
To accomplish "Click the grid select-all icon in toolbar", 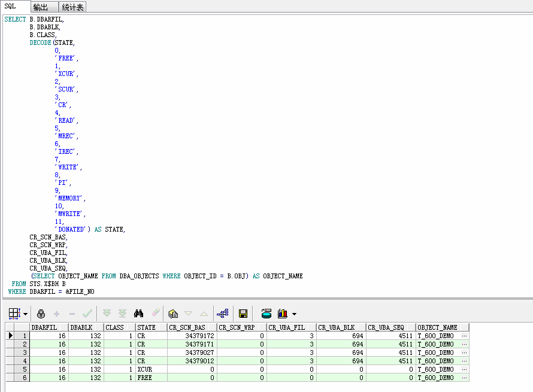I will point(14,314).
